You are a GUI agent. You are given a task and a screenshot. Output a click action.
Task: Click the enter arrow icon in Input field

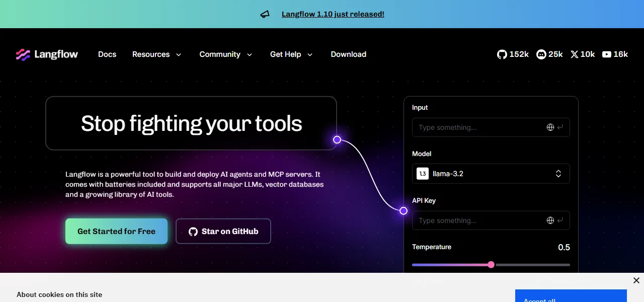click(x=560, y=127)
